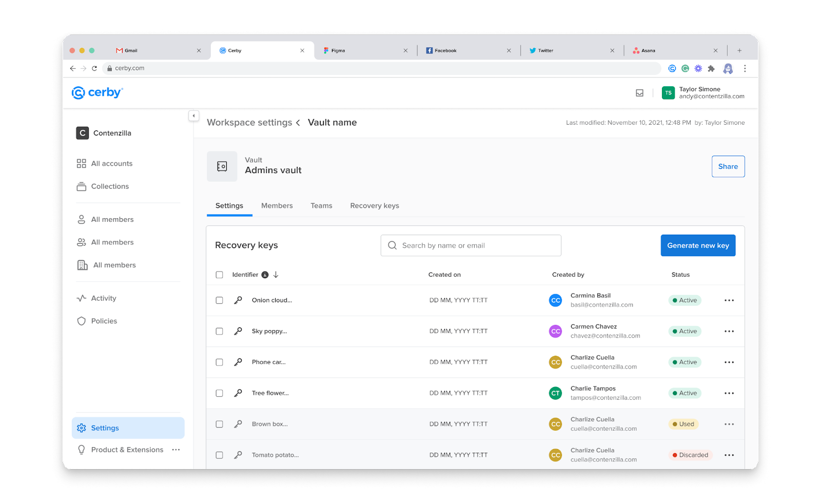
Task: Open Policies from the sidebar
Action: (x=104, y=321)
